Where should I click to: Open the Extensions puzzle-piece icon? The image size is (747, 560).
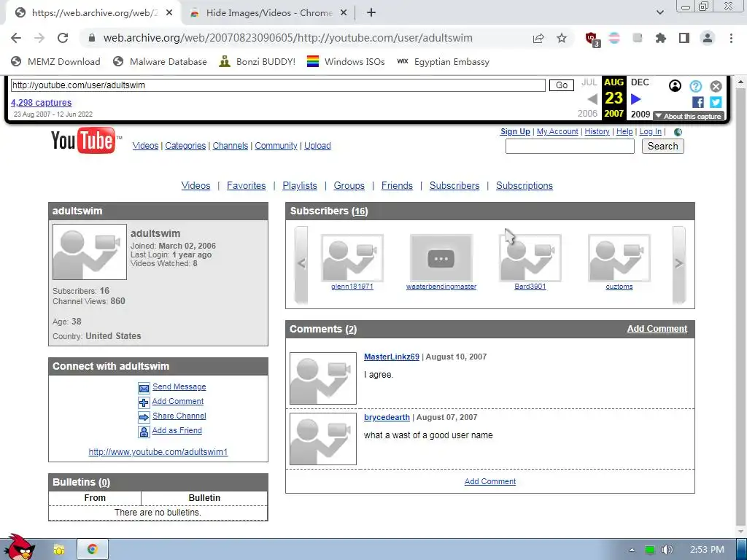coord(661,38)
